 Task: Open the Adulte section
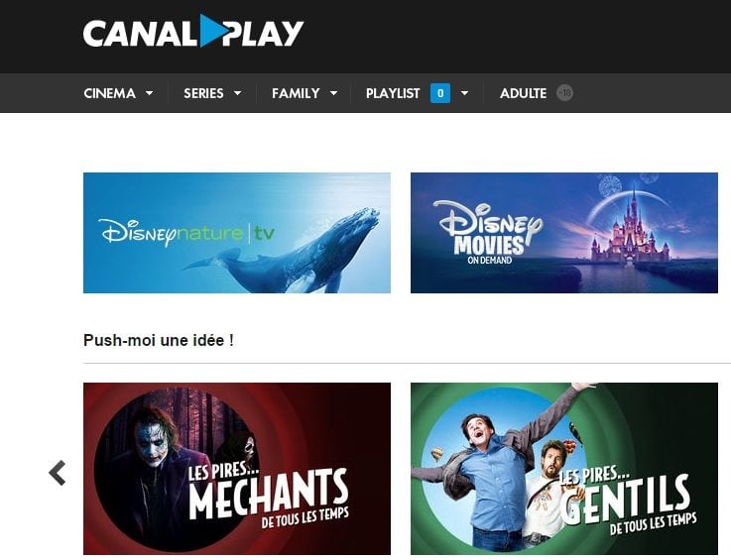click(523, 93)
